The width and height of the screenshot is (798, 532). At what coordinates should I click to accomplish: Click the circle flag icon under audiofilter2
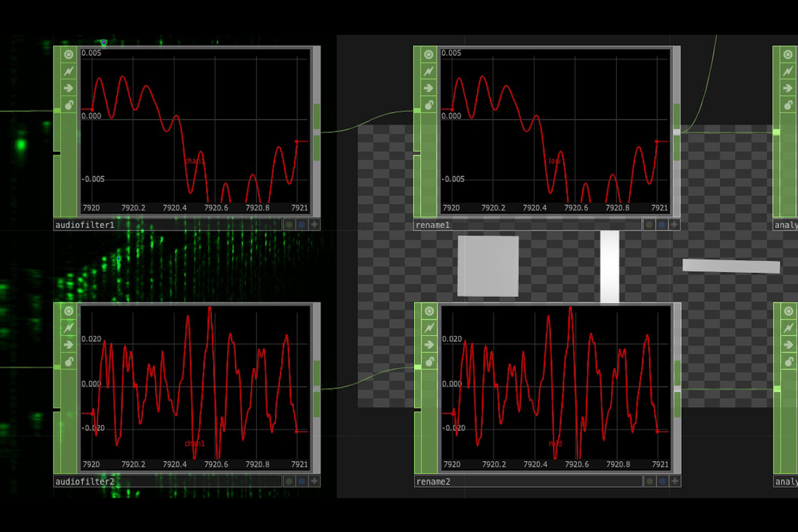click(289, 481)
